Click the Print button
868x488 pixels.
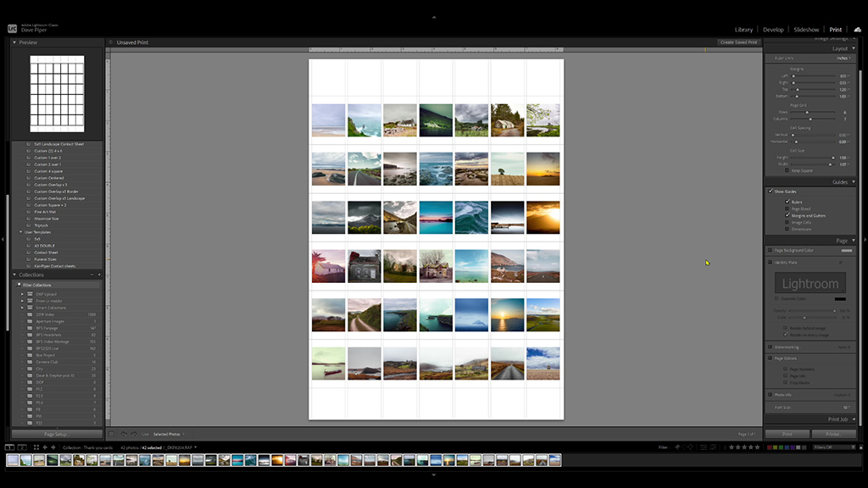point(787,435)
